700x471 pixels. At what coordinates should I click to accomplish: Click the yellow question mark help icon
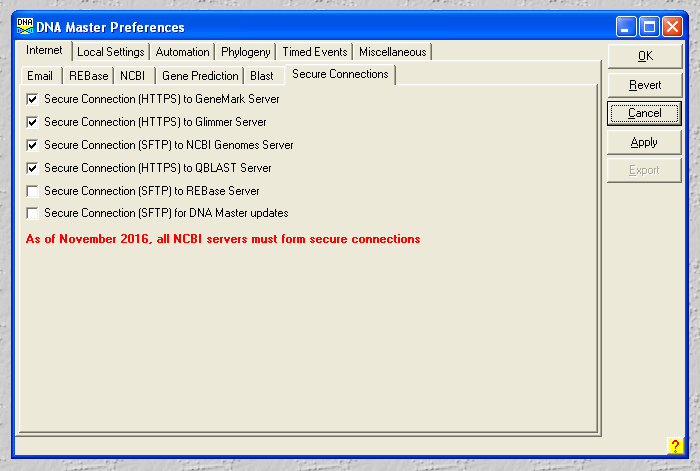(675, 446)
